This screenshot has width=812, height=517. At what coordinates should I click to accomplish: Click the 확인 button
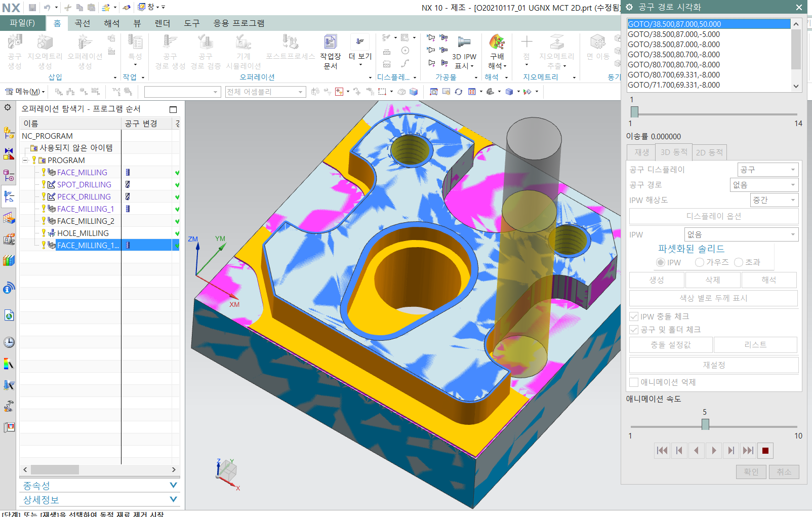[x=751, y=472]
